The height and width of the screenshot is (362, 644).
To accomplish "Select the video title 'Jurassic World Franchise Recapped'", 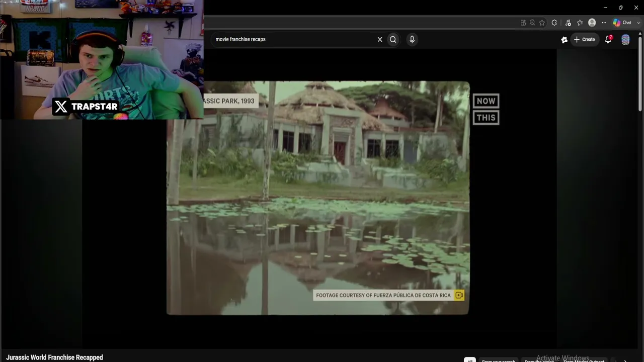I will pos(54,357).
